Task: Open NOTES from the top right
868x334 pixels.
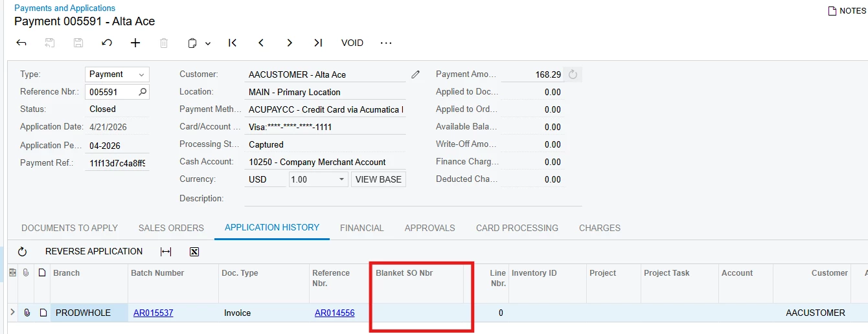Action: (847, 11)
